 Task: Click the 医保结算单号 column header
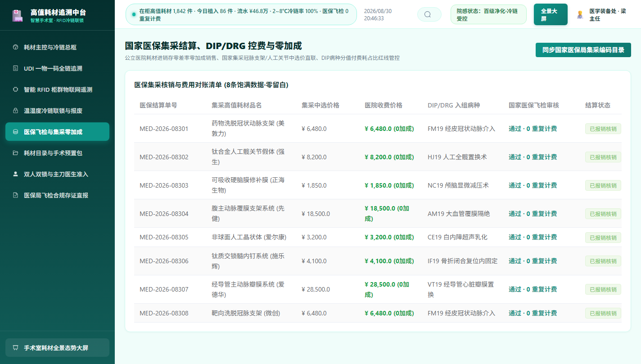click(x=158, y=105)
